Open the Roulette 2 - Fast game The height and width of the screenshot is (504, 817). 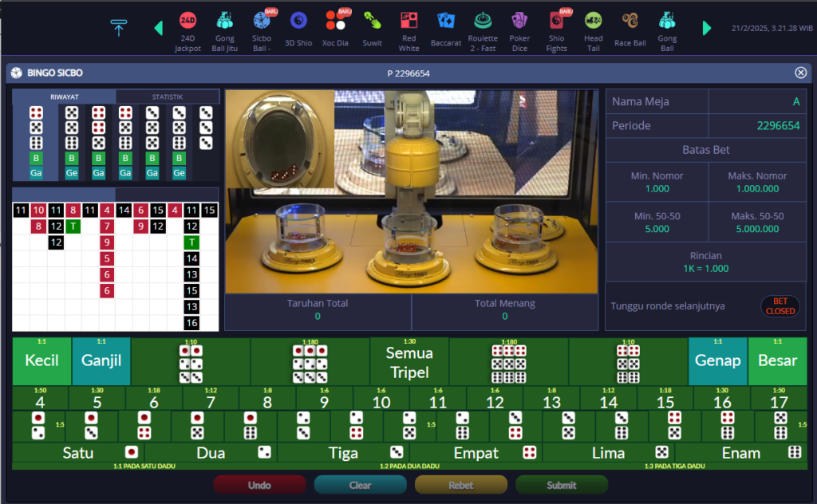tap(483, 31)
